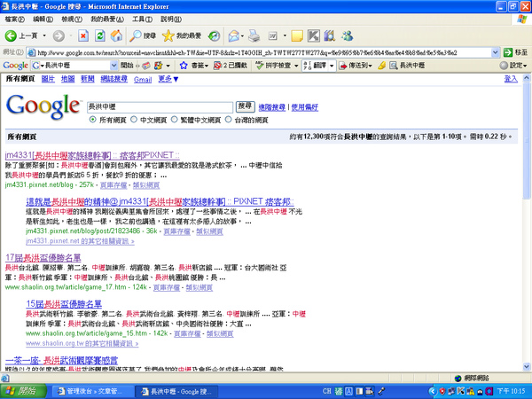Open the 編輯(E) menu
The height and width of the screenshot is (399, 532).
pyautogui.click(x=43, y=20)
